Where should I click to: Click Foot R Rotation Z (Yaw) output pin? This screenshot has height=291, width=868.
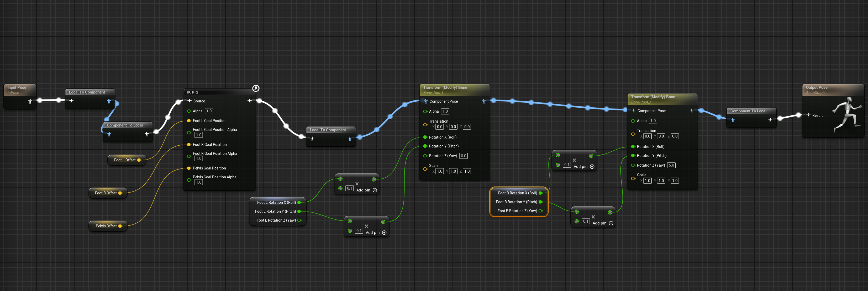coord(540,211)
